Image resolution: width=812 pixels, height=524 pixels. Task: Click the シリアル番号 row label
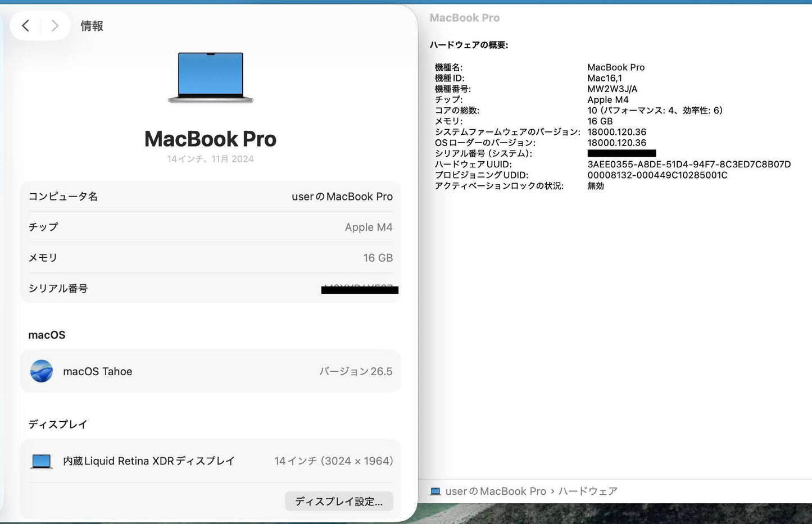coord(58,288)
